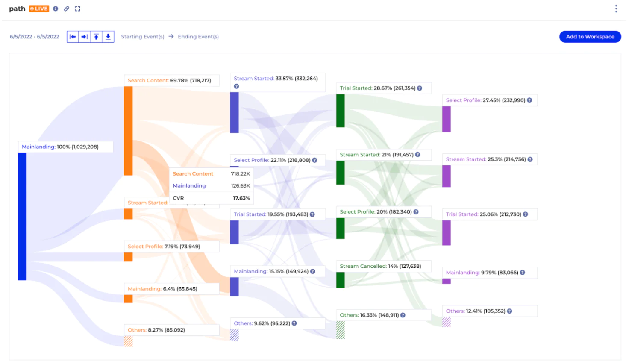Collapse steps with the up-arrow toolbar icon
The width and height of the screenshot is (629, 364).
coord(96,36)
